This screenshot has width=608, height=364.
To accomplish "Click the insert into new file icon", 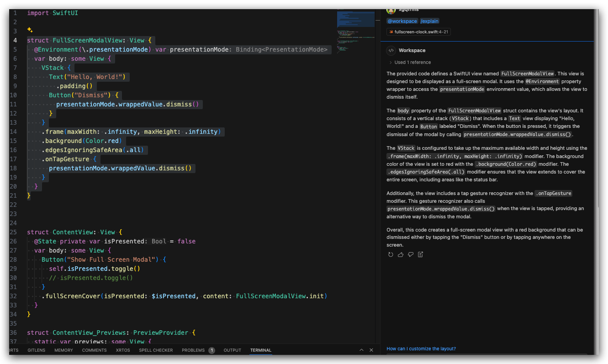I will (421, 254).
